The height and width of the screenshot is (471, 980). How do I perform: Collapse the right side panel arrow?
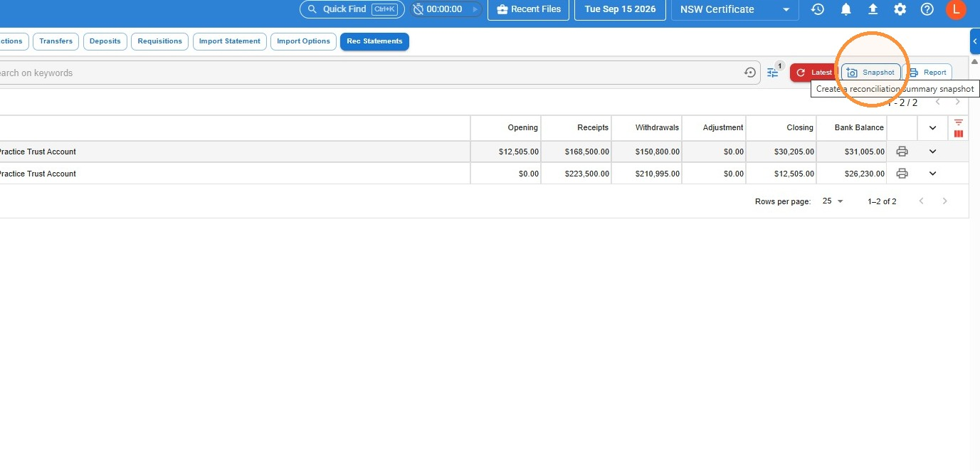[975, 41]
